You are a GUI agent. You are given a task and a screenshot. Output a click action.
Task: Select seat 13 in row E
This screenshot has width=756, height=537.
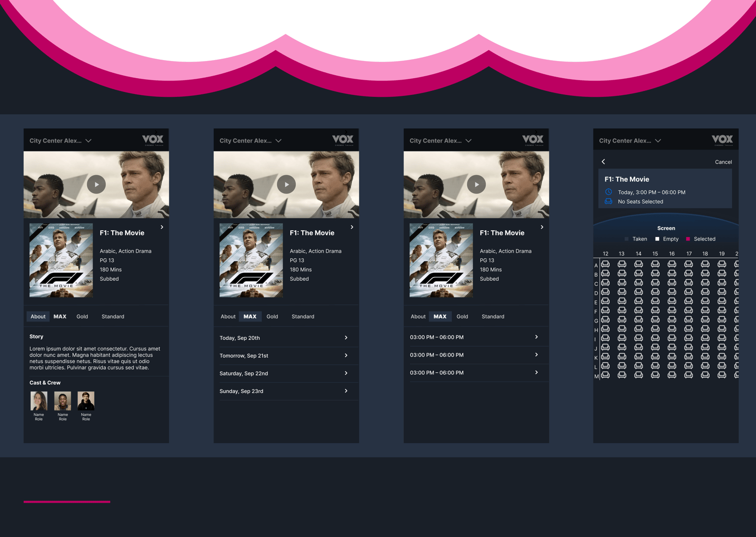pos(622,301)
